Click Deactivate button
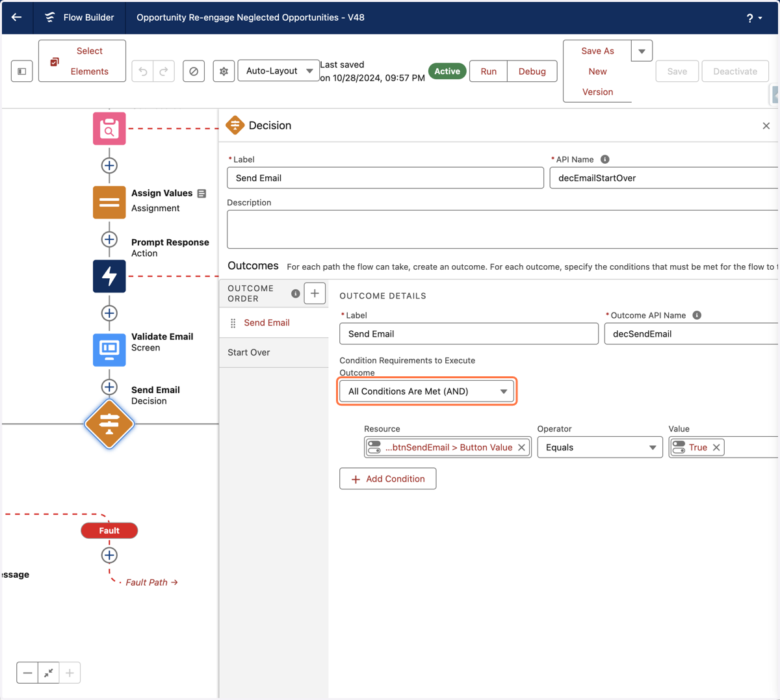The height and width of the screenshot is (700, 780). (735, 71)
